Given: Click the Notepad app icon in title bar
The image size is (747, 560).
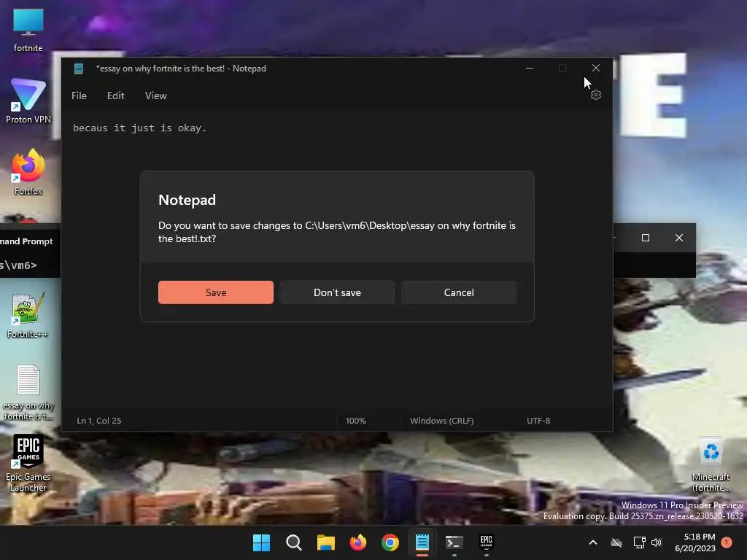Looking at the screenshot, I should click(x=79, y=69).
